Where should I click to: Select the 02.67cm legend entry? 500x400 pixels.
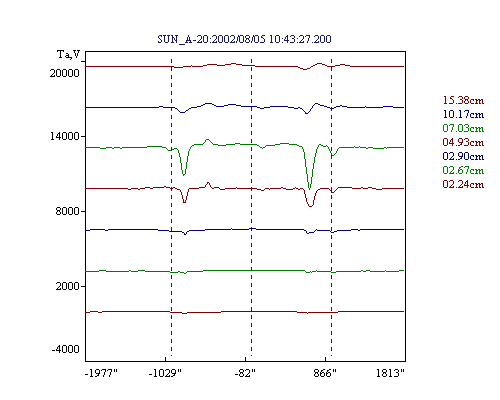(463, 170)
